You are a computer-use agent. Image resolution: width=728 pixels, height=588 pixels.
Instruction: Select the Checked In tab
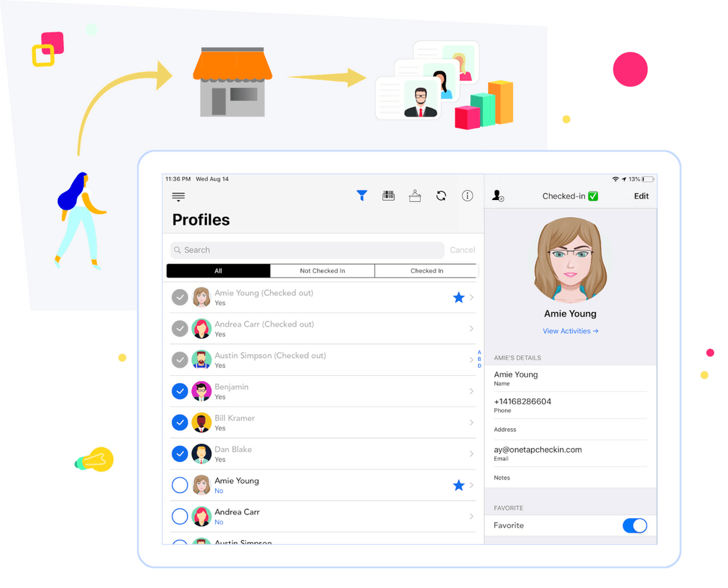point(427,271)
